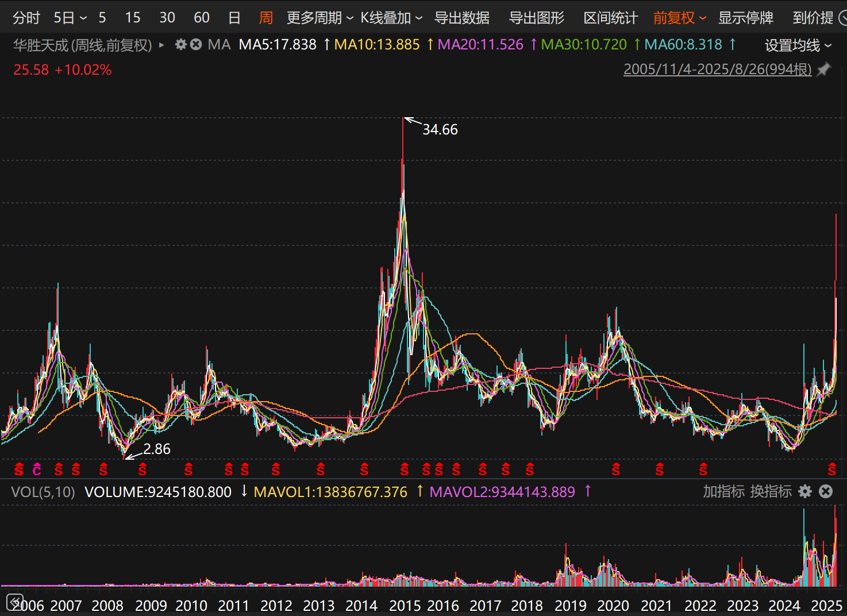Expand the 设置均线 dropdown
847x616 pixels.
tap(798, 45)
